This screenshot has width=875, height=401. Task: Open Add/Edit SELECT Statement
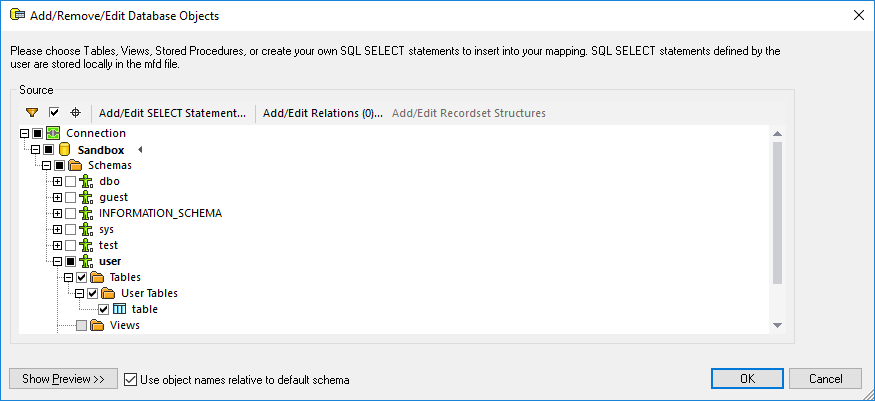coord(172,113)
